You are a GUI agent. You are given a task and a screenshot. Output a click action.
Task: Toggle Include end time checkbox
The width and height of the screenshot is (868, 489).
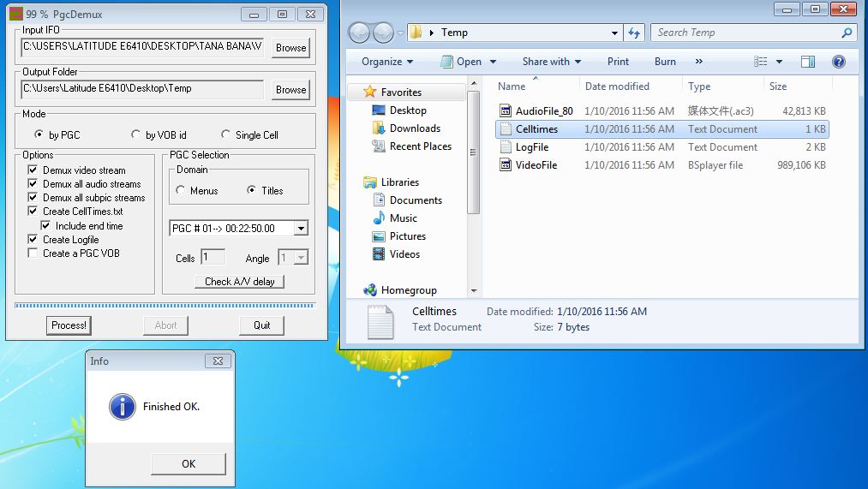pos(45,226)
